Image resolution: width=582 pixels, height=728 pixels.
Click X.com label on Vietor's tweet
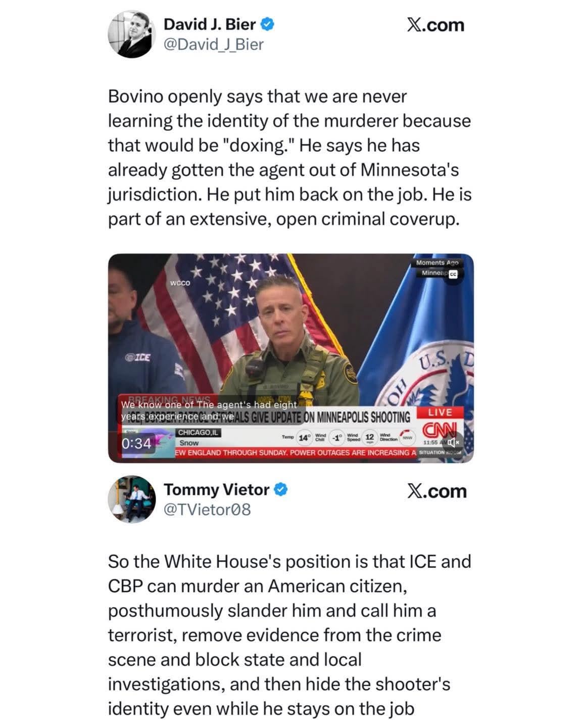[x=437, y=491]
